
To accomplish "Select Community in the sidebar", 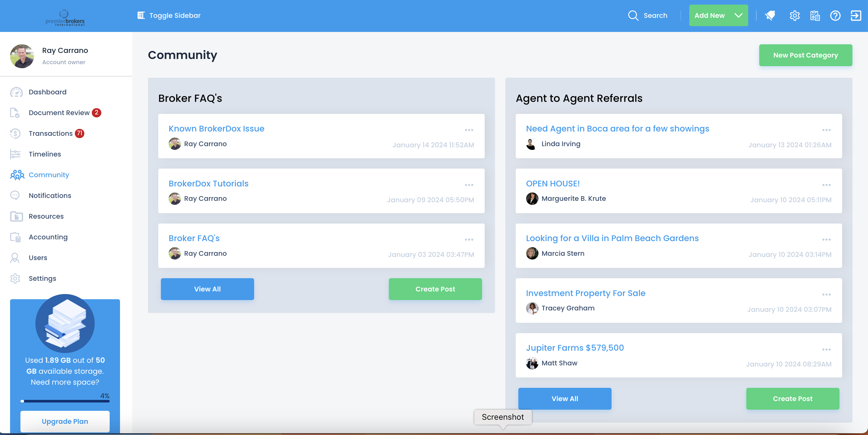I will [49, 175].
